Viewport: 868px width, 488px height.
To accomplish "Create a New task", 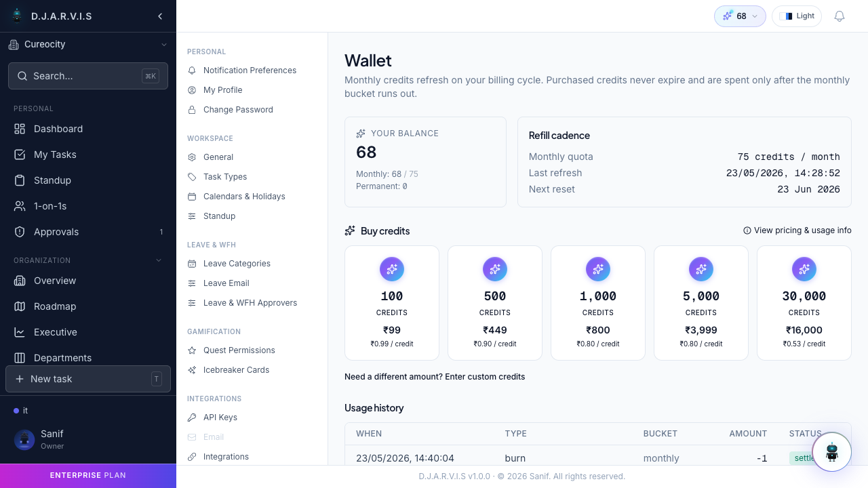I will (x=88, y=379).
